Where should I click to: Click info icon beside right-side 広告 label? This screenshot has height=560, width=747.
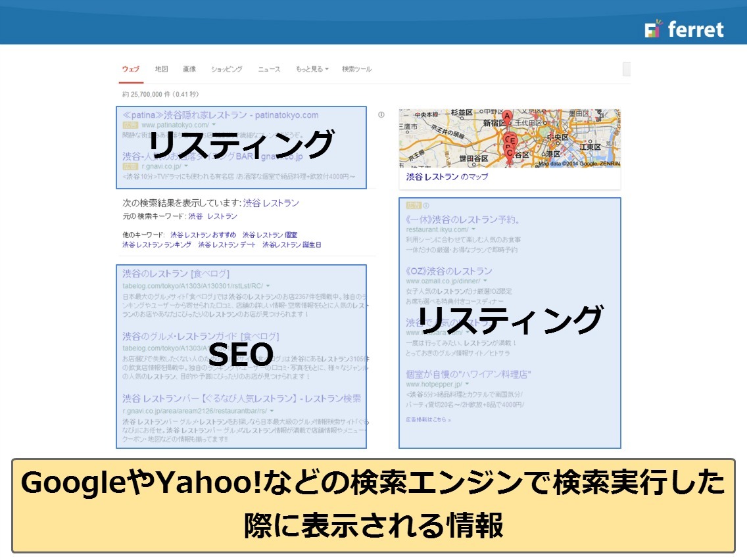(x=426, y=205)
